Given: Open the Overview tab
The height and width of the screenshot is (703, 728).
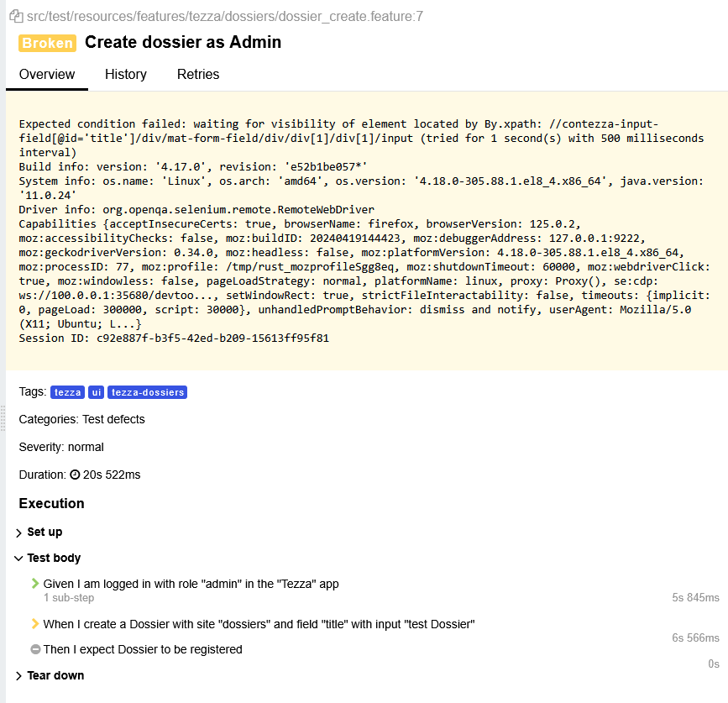Looking at the screenshot, I should tap(47, 74).
